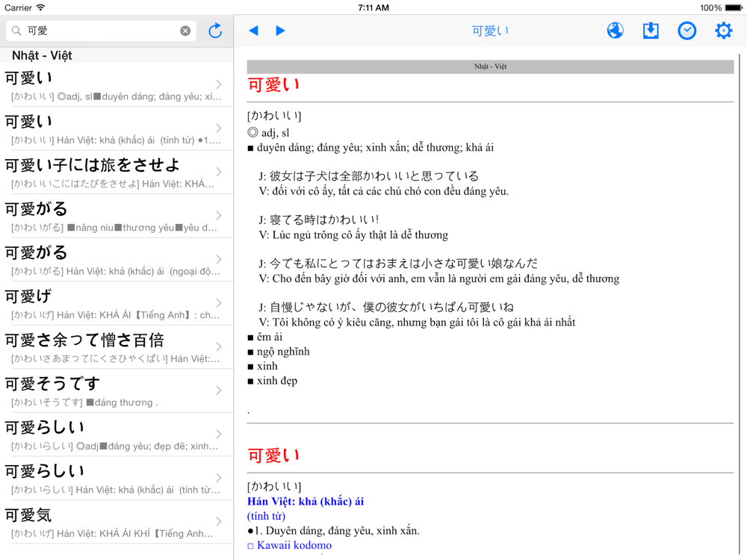This screenshot has height=560, width=747.
Task: Tap the gray Nhật - Việt bar in definition
Action: [490, 66]
